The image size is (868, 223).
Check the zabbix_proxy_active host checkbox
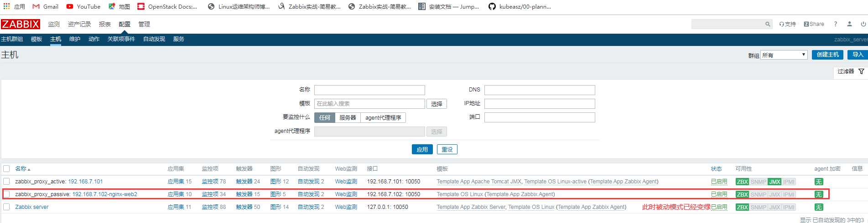pyautogui.click(x=6, y=181)
